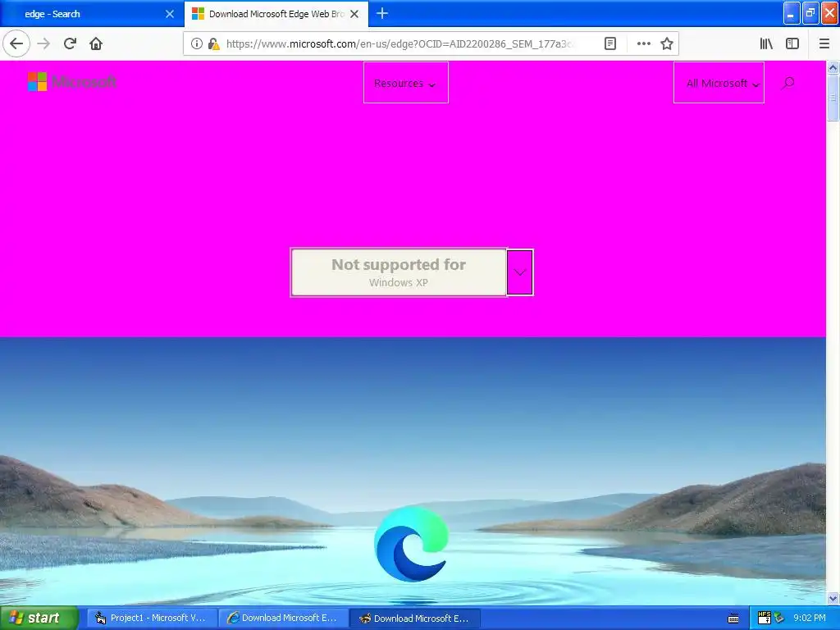Reload the current page
Screen dimensions: 840x630
pos(70,44)
